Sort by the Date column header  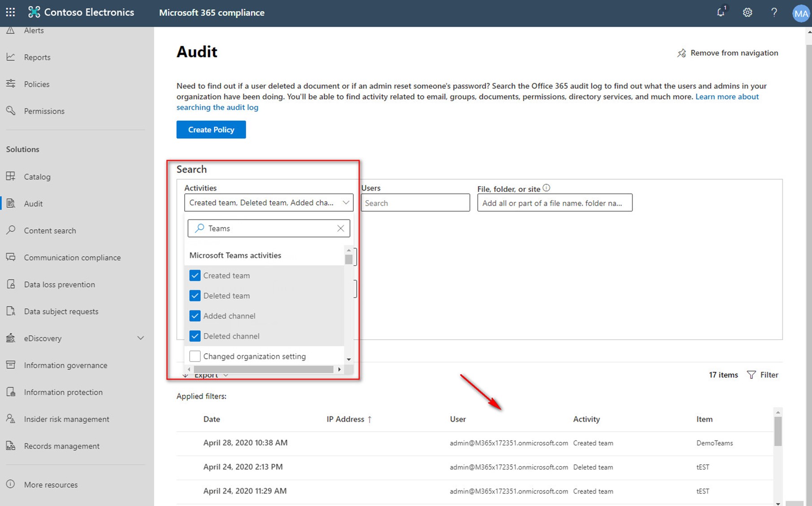(x=212, y=419)
